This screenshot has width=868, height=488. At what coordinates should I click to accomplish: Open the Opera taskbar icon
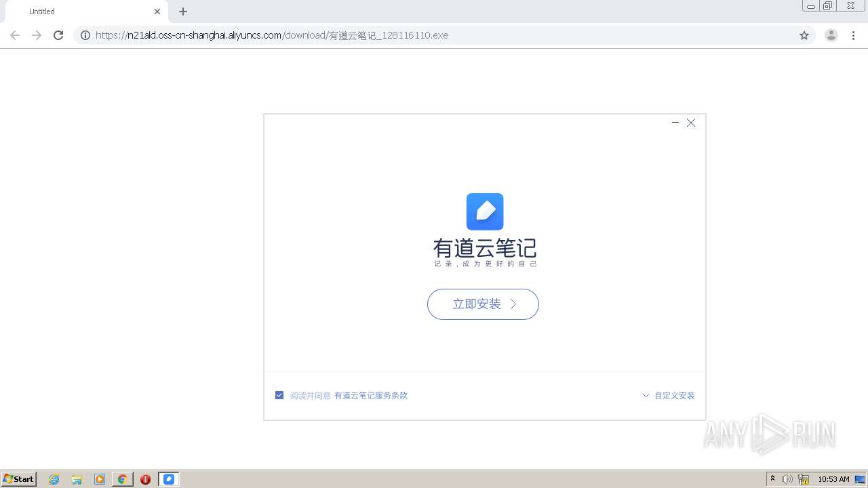click(x=145, y=479)
